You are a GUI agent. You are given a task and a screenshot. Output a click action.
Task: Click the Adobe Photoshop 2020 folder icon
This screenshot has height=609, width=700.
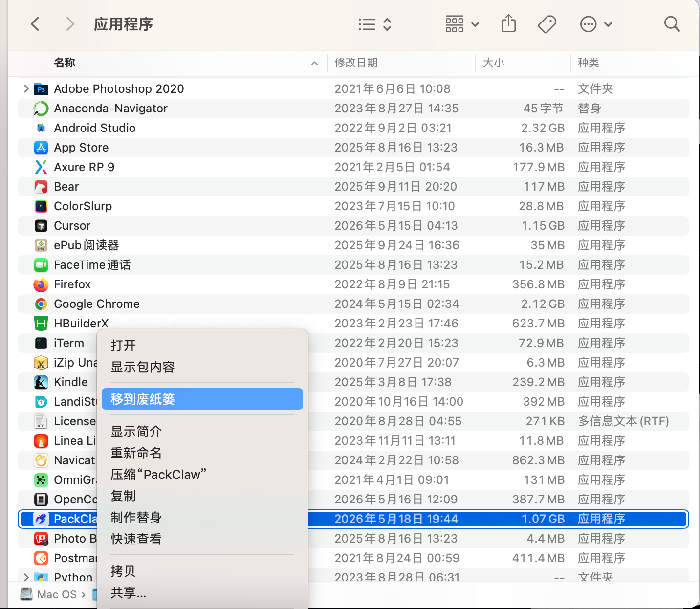[41, 89]
